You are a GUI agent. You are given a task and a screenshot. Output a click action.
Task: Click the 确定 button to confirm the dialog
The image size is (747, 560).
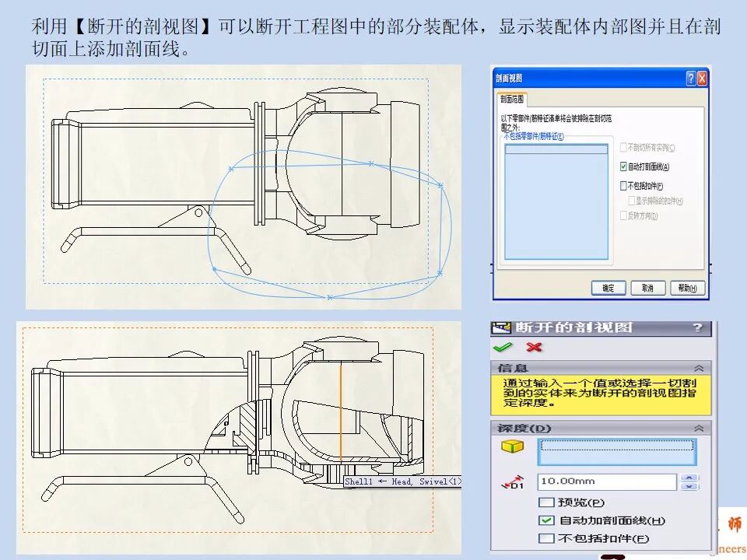[x=608, y=287]
